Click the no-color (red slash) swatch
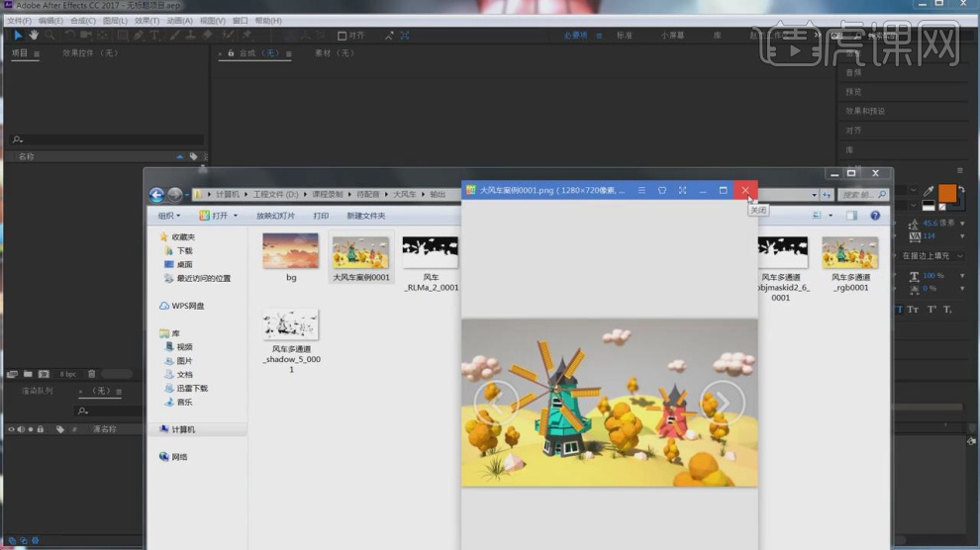Viewport: 980px width, 550px height. pos(942,208)
